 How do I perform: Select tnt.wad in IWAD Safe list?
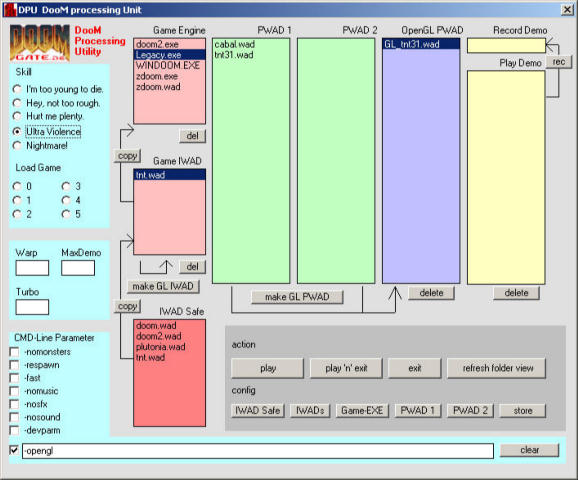click(x=170, y=358)
